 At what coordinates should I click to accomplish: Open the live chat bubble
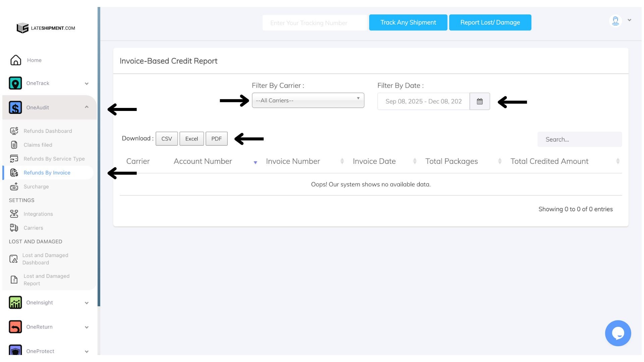coord(618,333)
